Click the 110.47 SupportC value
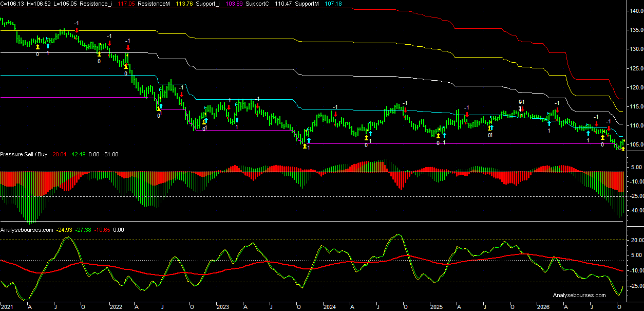644x311 pixels. pos(284,4)
